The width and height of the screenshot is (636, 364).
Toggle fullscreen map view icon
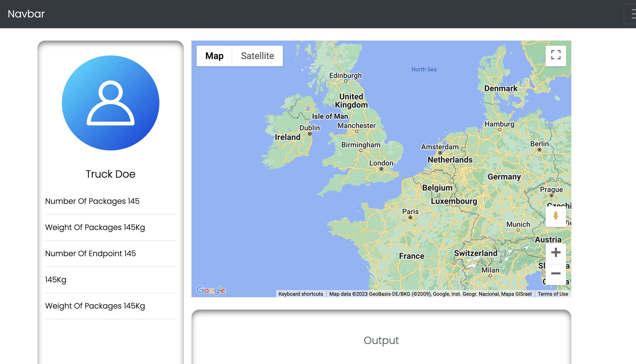[x=556, y=55]
